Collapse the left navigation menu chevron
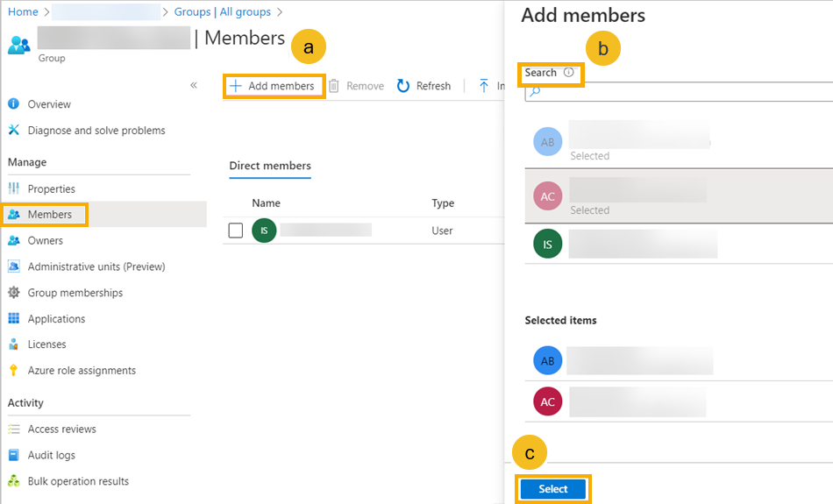The image size is (833, 504). pos(194,85)
